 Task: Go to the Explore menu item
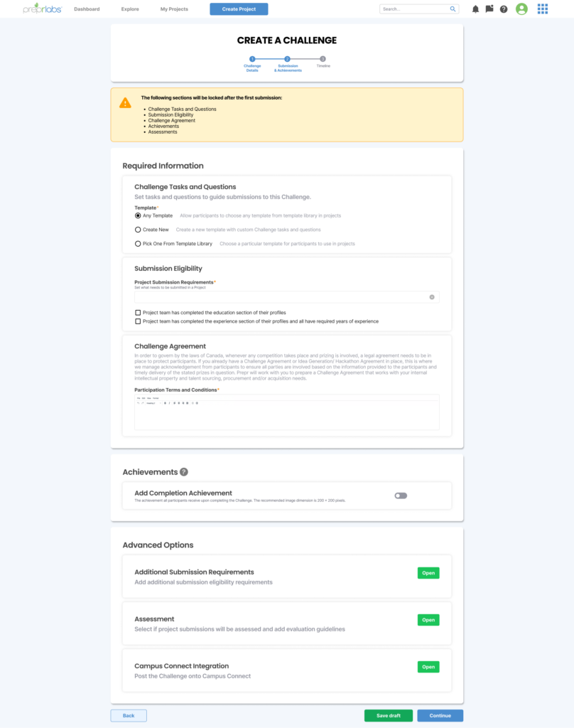[x=130, y=9]
